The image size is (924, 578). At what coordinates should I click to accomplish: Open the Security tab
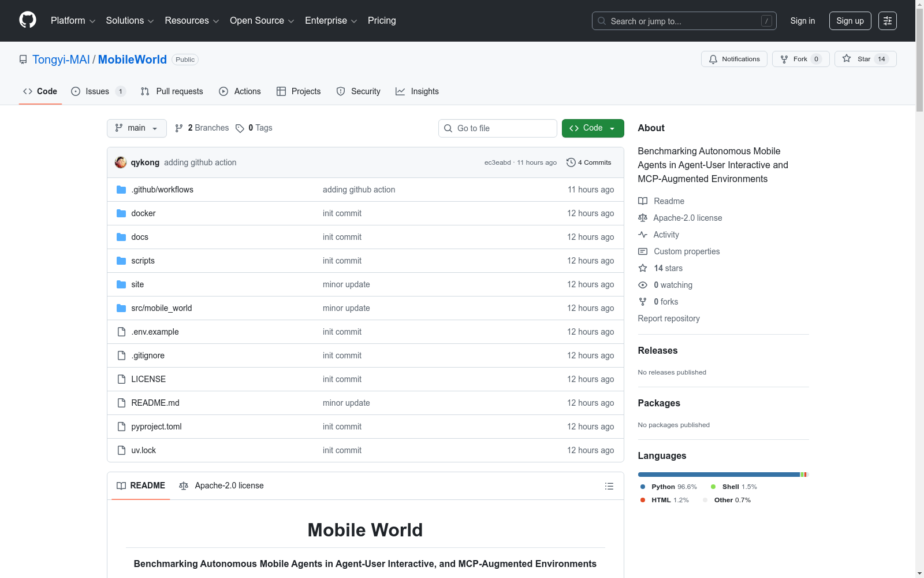tap(358, 91)
